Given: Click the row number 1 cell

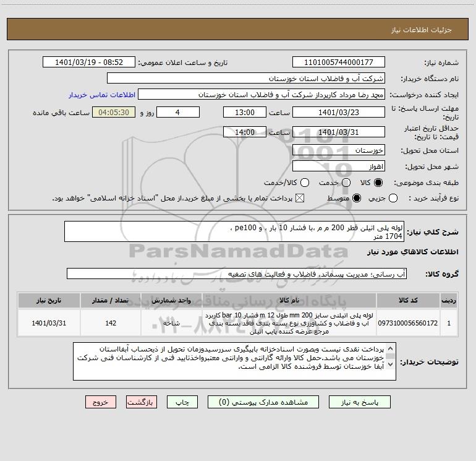Looking at the screenshot, I should tap(449, 323).
